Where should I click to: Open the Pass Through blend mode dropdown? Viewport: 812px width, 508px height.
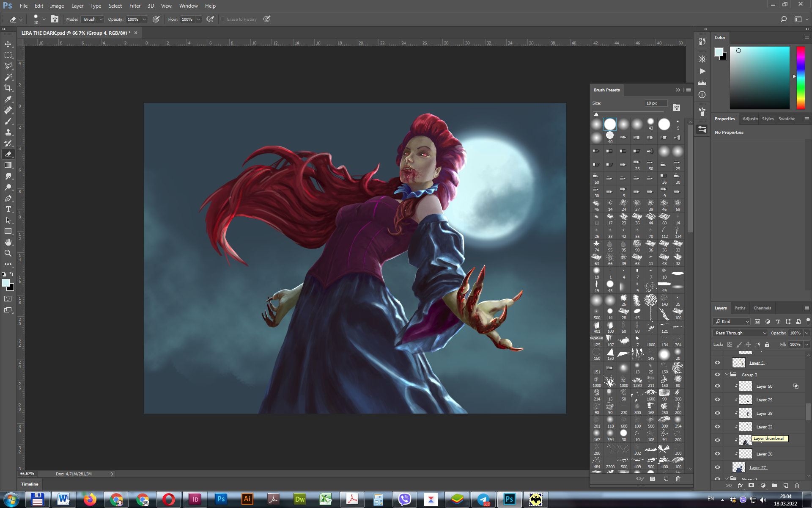(740, 333)
